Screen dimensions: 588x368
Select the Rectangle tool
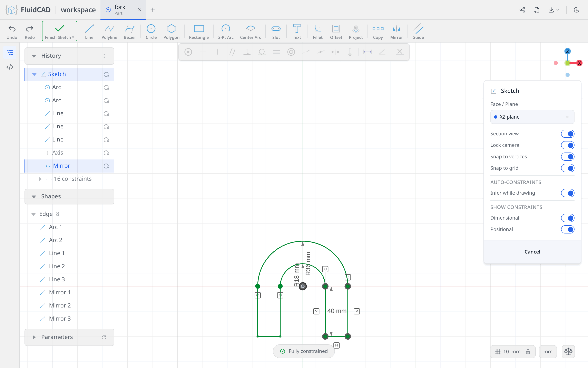click(199, 31)
